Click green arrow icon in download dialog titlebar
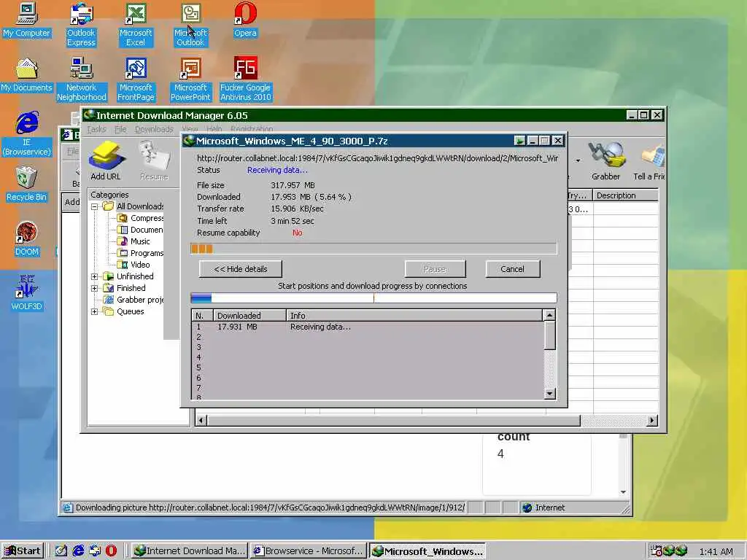Screen dimensions: 747x560 (519, 141)
